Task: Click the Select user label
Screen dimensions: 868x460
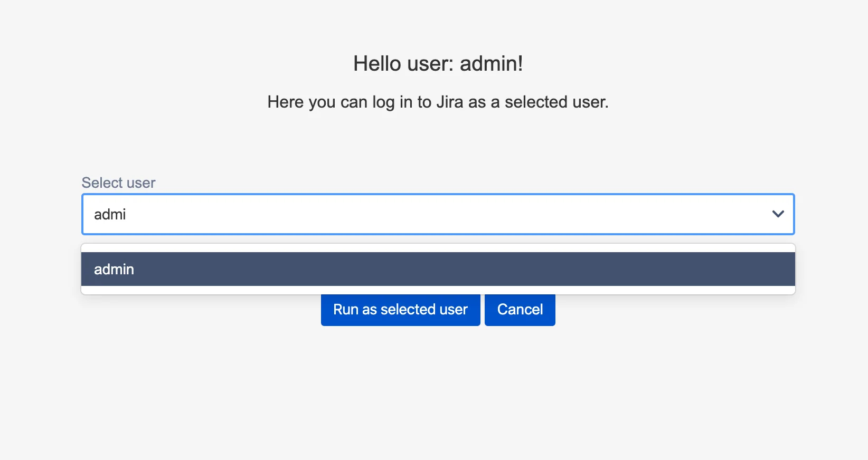Action: coord(118,183)
